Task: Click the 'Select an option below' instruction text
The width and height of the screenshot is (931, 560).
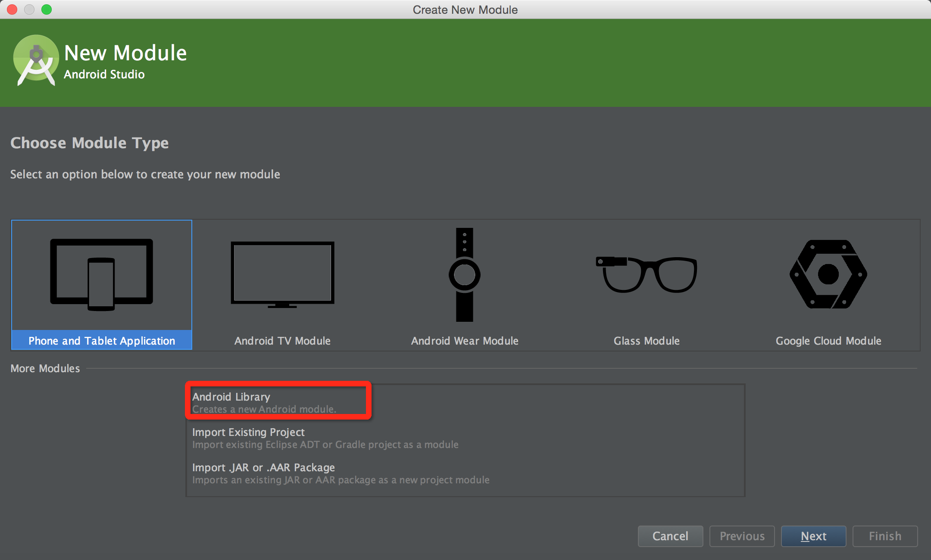Action: coord(145,174)
